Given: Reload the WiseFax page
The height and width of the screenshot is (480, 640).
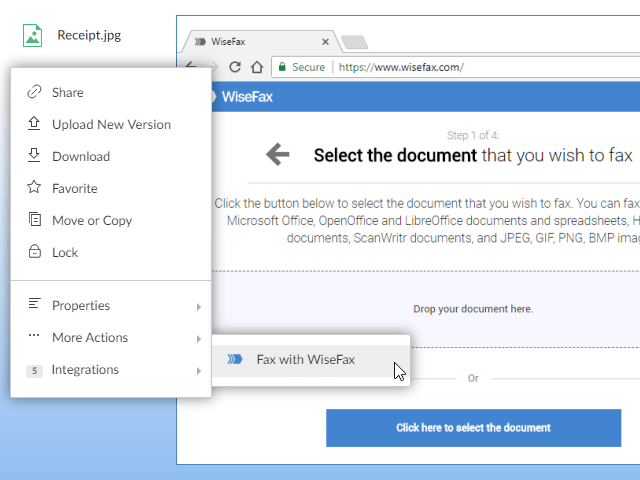Looking at the screenshot, I should [235, 67].
